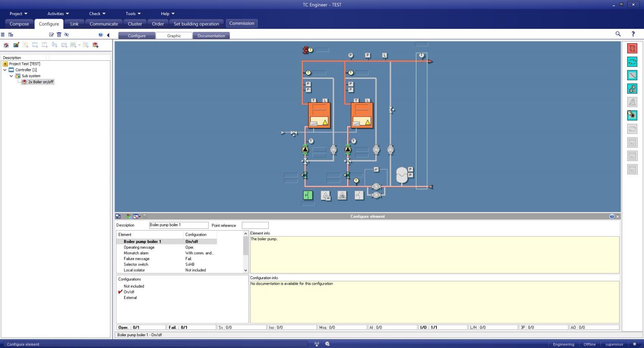Open the help question mark icon
This screenshot has height=348, width=644.
(x=633, y=34)
